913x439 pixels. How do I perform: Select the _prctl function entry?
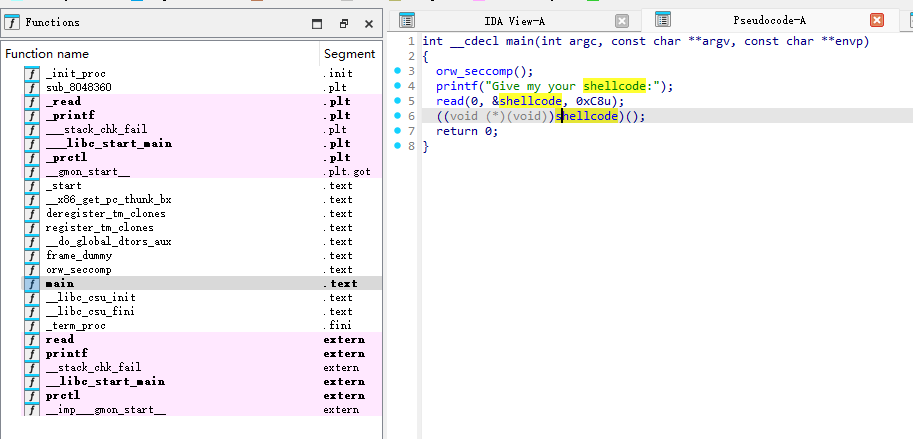point(68,158)
